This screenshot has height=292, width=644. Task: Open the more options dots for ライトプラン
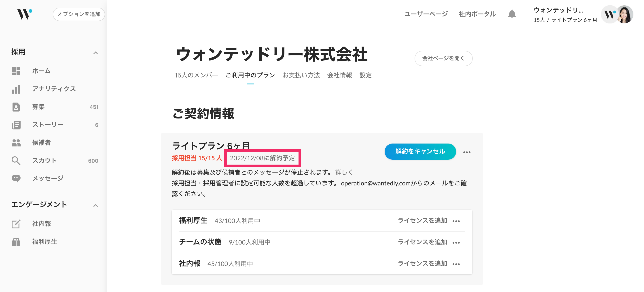[466, 152]
